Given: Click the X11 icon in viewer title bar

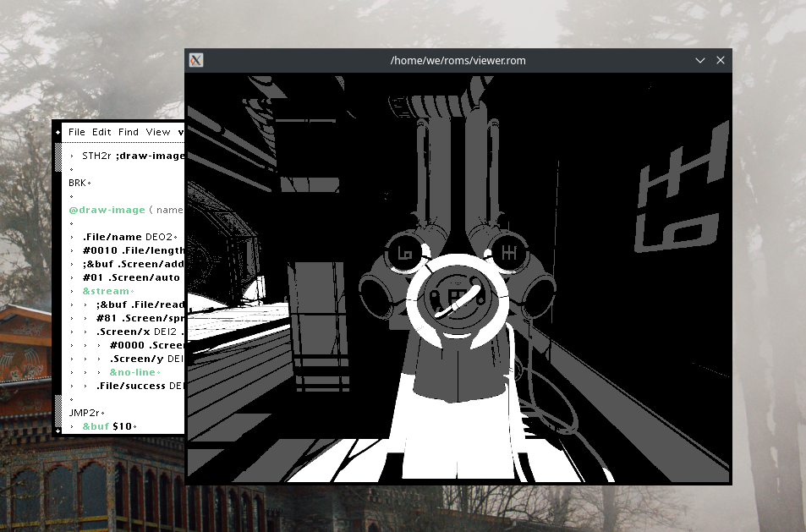Looking at the screenshot, I should point(195,60).
